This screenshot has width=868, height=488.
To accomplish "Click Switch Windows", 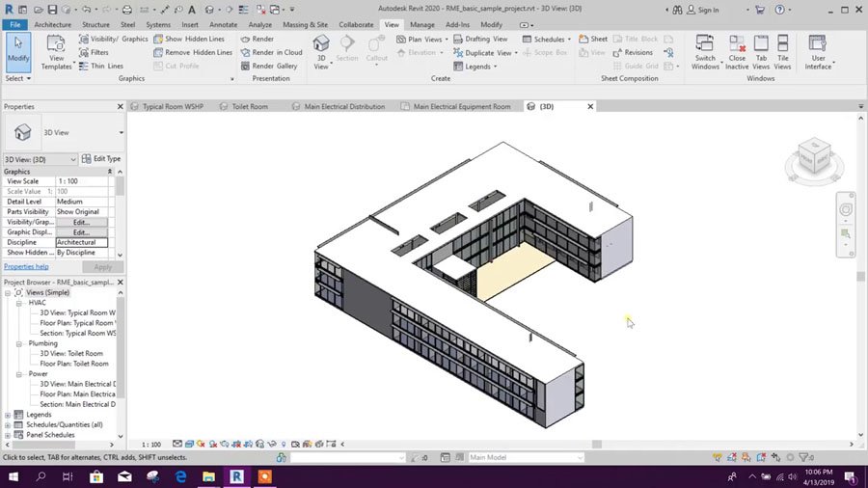I will point(705,53).
